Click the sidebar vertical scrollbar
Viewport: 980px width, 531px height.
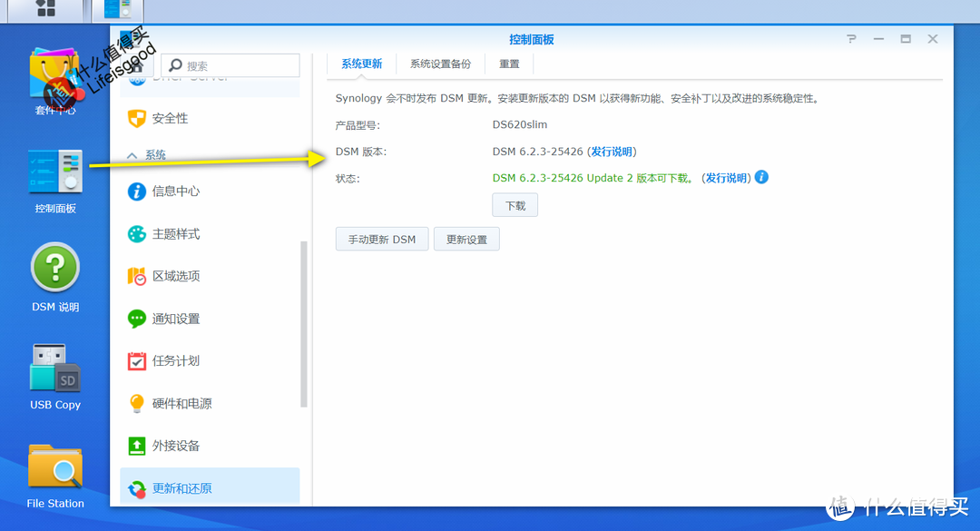(304, 322)
